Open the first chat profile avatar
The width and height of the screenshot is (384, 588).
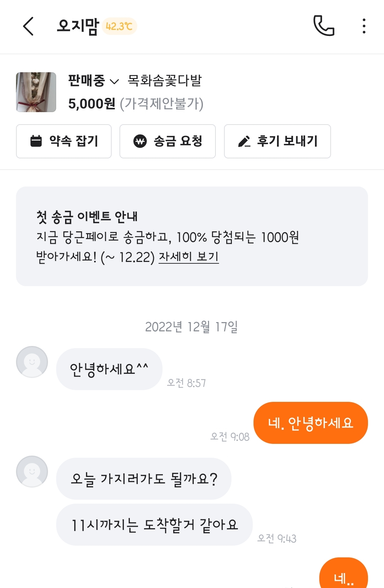pyautogui.click(x=32, y=362)
